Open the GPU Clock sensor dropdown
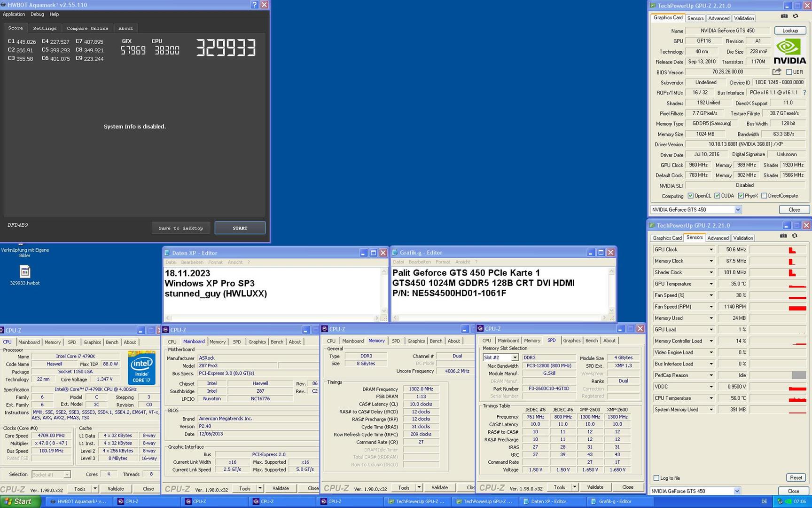 [x=711, y=250]
